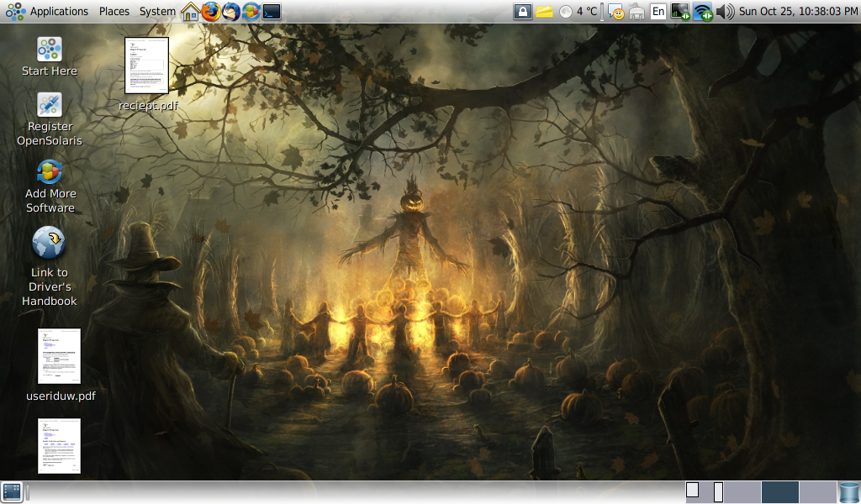This screenshot has width=861, height=504.
Task: Click the moon weather icon
Action: tap(566, 12)
